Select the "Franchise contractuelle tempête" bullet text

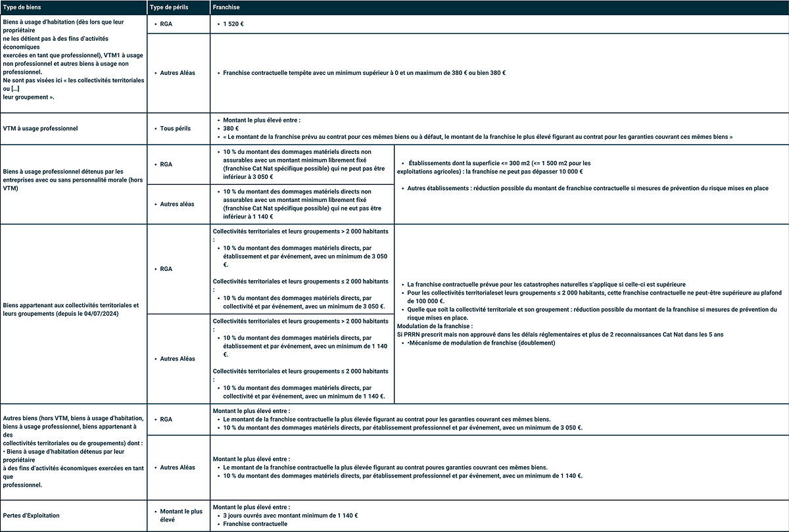click(x=364, y=72)
